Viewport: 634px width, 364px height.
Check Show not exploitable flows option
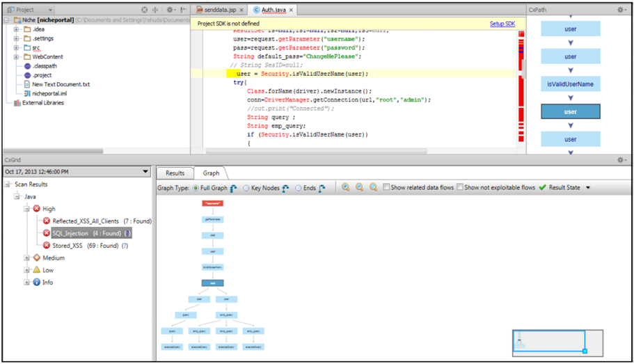pyautogui.click(x=460, y=188)
